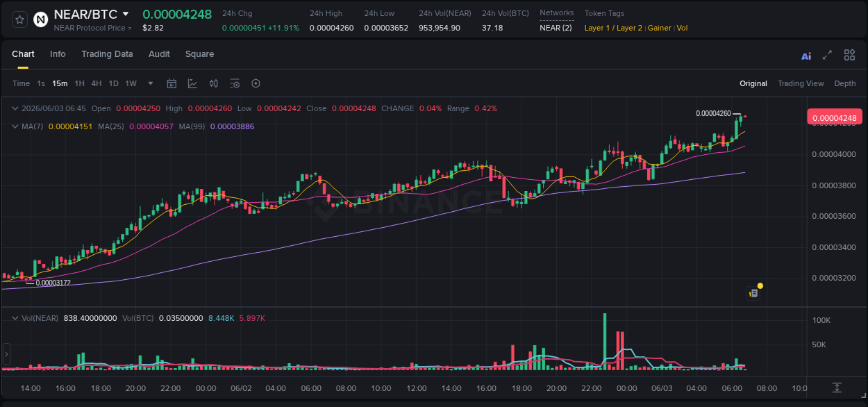Click the Range value 0.42%

[x=485, y=108]
